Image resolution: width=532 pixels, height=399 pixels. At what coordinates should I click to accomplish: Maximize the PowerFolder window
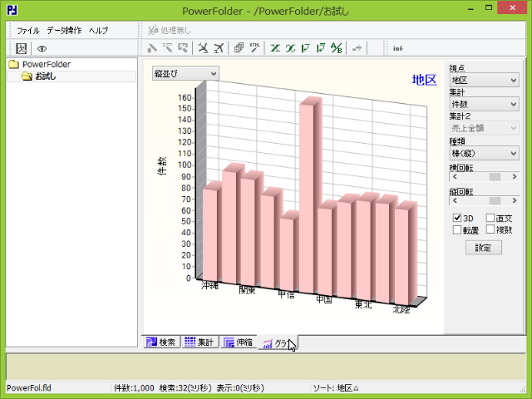tap(489, 7)
